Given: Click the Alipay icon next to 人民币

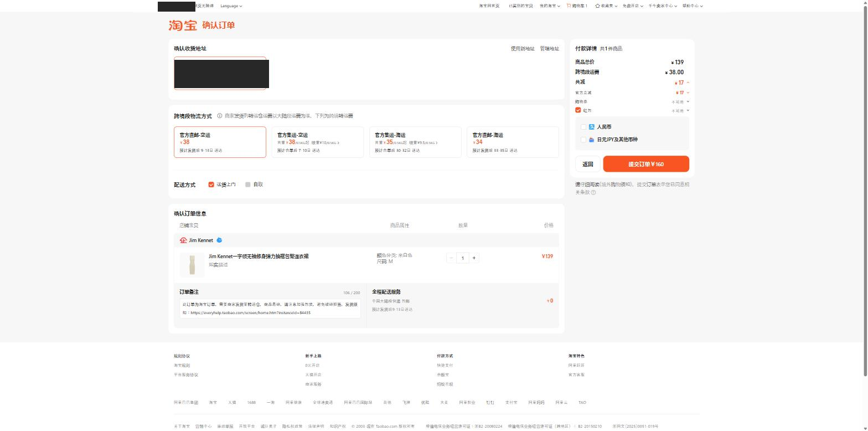Looking at the screenshot, I should pos(591,127).
